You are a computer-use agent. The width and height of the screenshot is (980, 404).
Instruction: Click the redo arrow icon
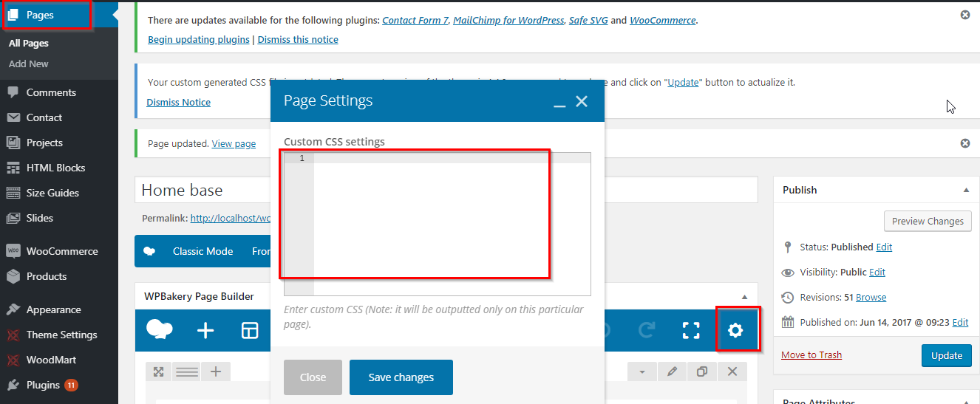click(x=646, y=330)
